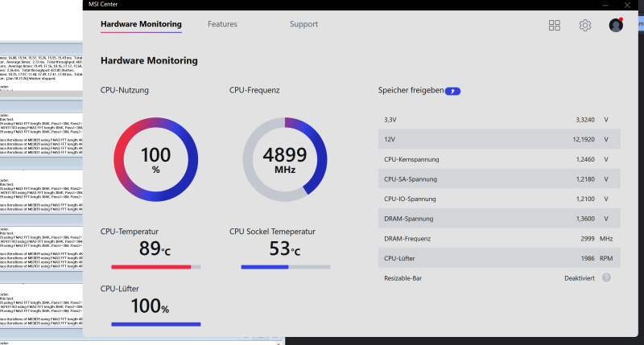The image size is (644, 345).
Task: Select the CPU-SA-Spannung row
Action: pyautogui.click(x=499, y=179)
